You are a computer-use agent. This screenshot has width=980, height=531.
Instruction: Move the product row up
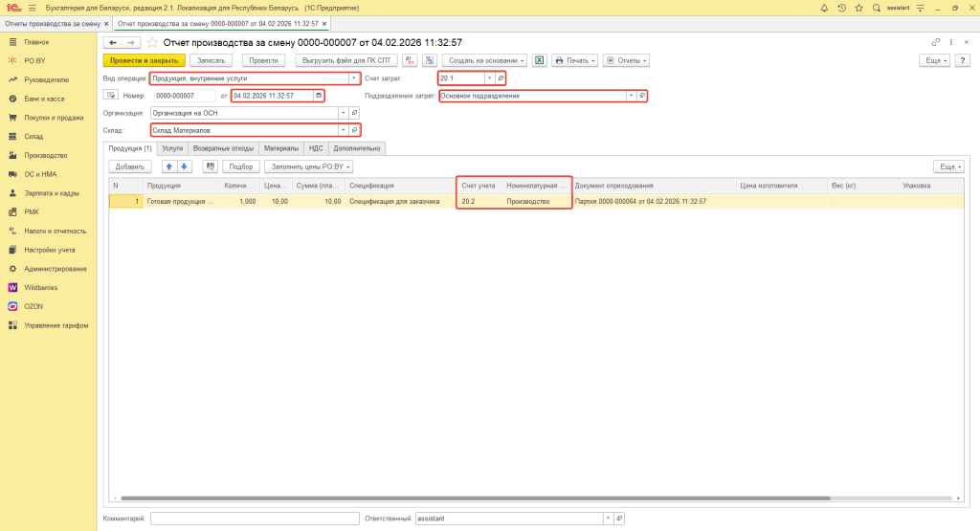[x=168, y=166]
